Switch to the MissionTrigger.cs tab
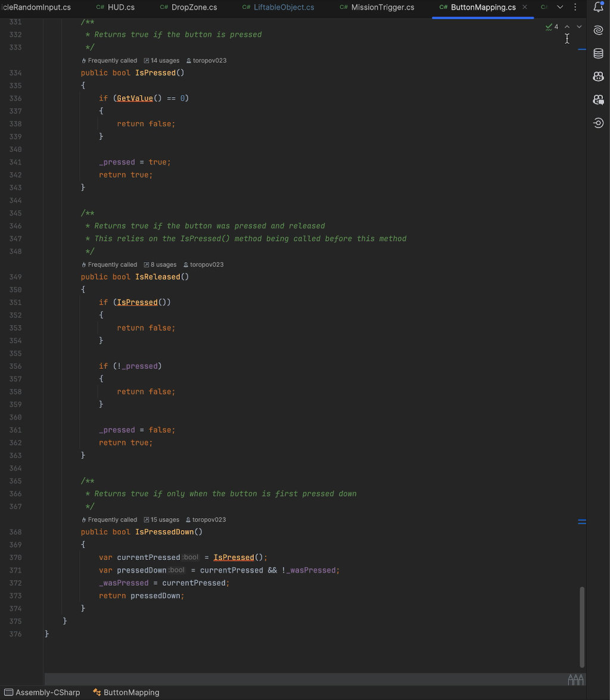The height and width of the screenshot is (700, 610). pos(385,7)
